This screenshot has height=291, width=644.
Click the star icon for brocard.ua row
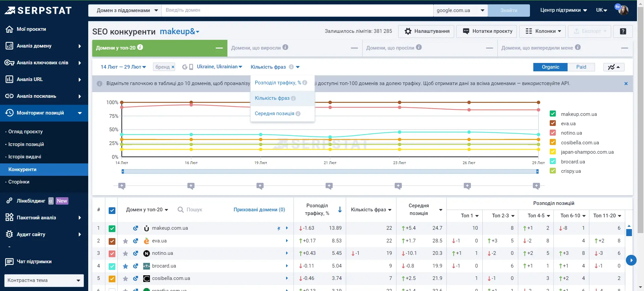coord(125,266)
